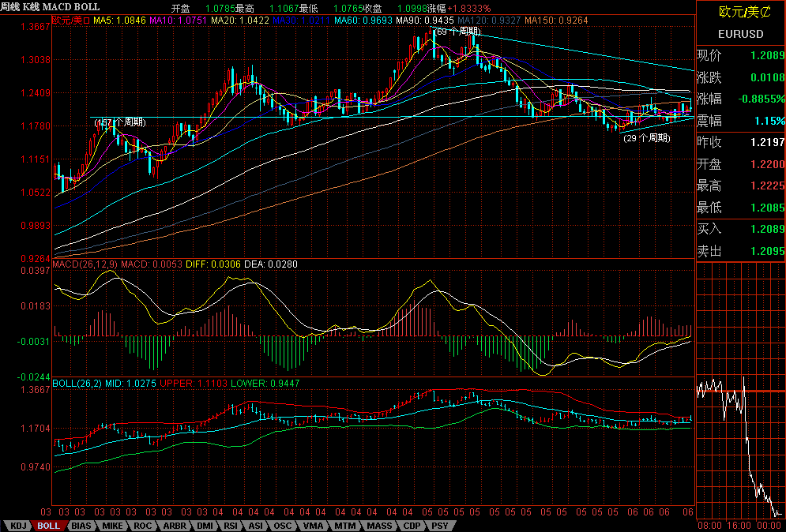Screen dimensions: 786x532
Task: Click the '周线 K线 MACD BOLL' chart title
Action: (x=50, y=7)
